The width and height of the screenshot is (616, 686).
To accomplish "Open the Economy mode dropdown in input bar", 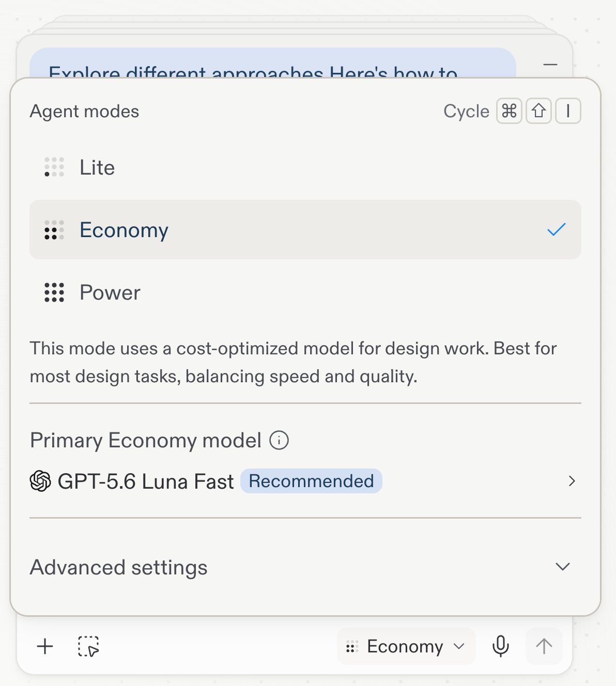I will pos(406,646).
